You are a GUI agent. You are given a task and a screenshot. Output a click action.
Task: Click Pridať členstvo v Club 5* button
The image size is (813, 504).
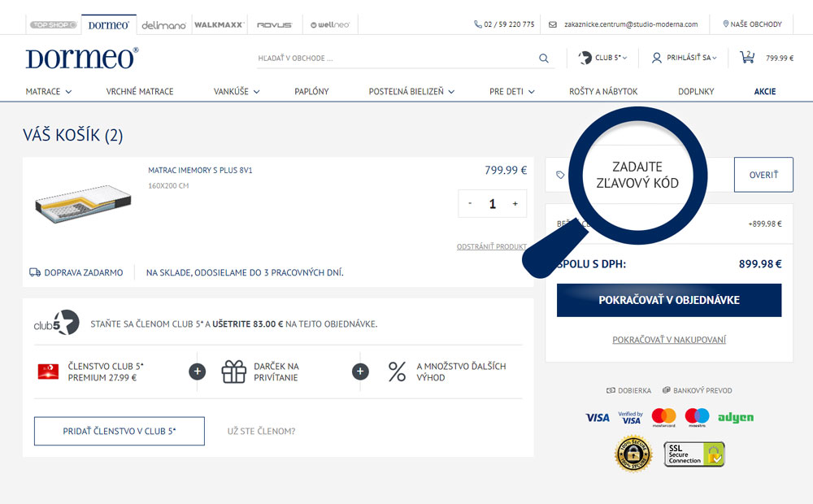[x=119, y=431]
